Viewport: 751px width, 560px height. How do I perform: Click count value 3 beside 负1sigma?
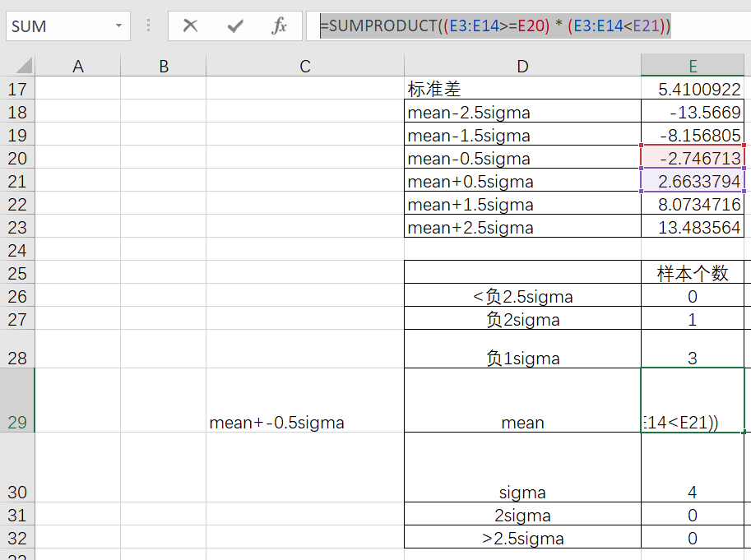[693, 349]
